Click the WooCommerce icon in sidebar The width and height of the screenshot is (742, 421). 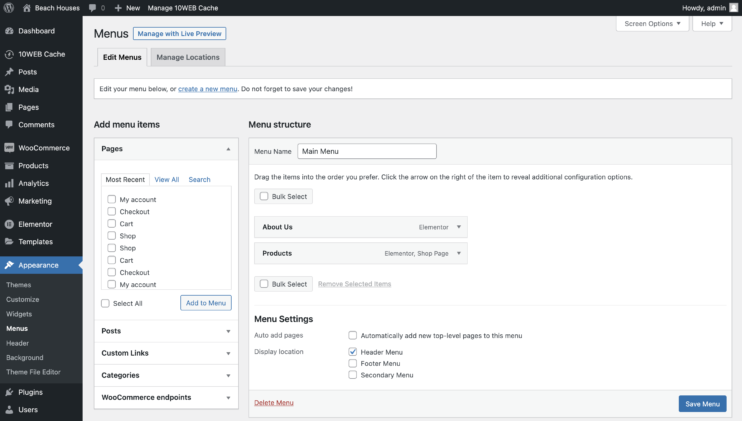[x=9, y=148]
